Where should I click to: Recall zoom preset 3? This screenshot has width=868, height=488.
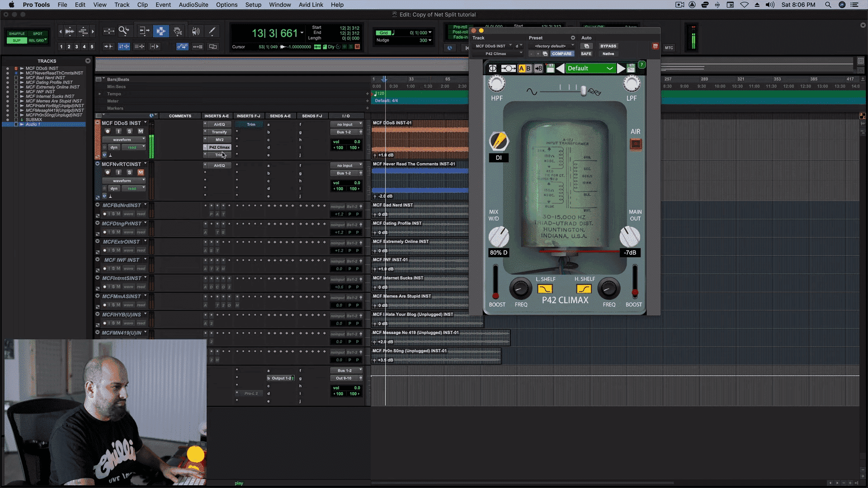[x=76, y=47]
